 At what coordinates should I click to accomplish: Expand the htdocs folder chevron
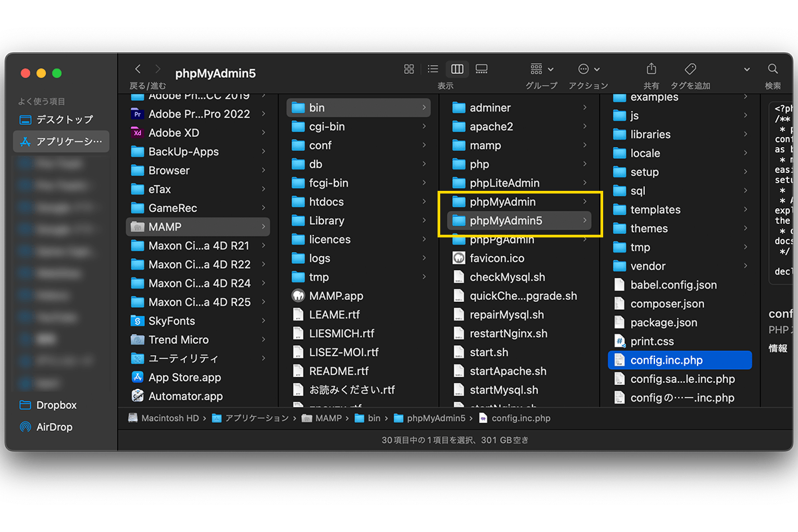pos(424,201)
